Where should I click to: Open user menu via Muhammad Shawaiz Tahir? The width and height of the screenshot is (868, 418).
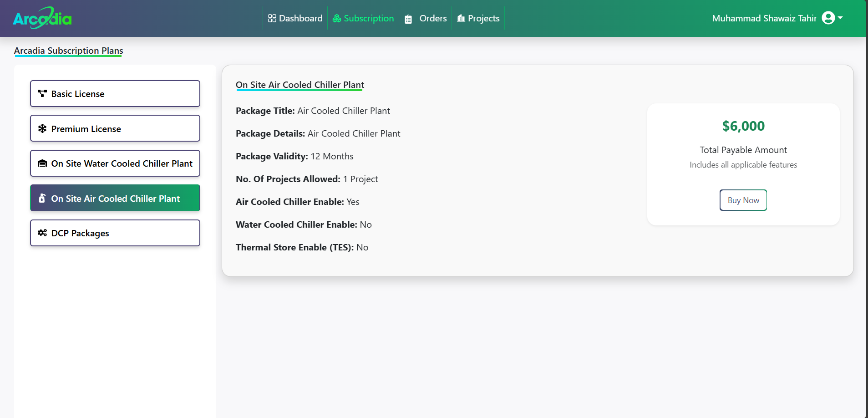(764, 18)
